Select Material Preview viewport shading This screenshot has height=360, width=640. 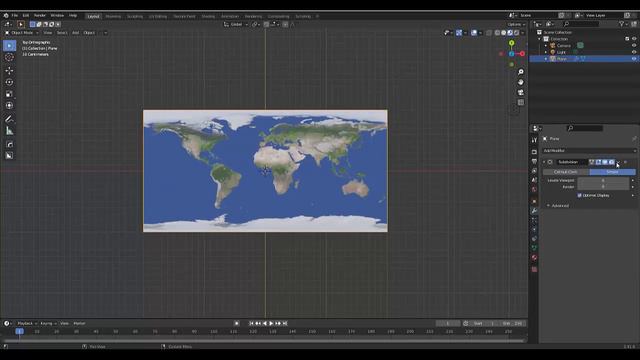(510, 33)
